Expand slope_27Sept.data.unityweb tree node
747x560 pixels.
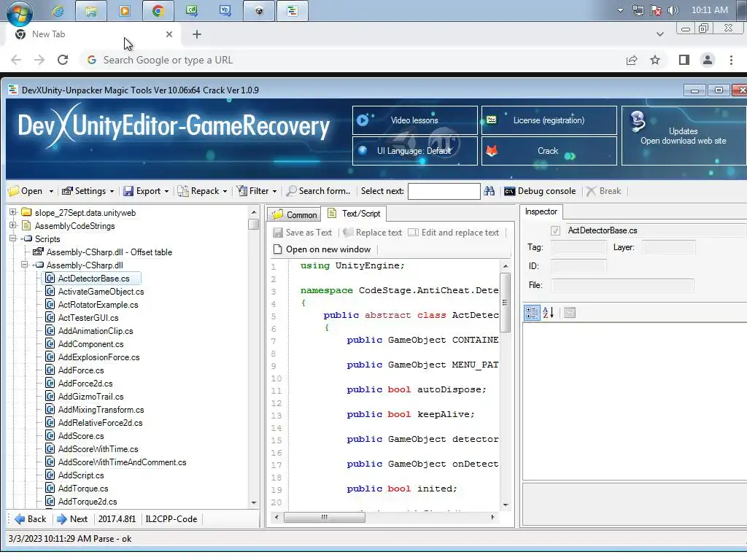tap(13, 212)
